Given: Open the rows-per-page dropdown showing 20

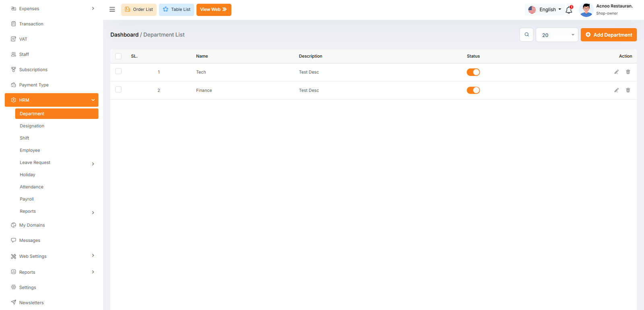Looking at the screenshot, I should [557, 35].
